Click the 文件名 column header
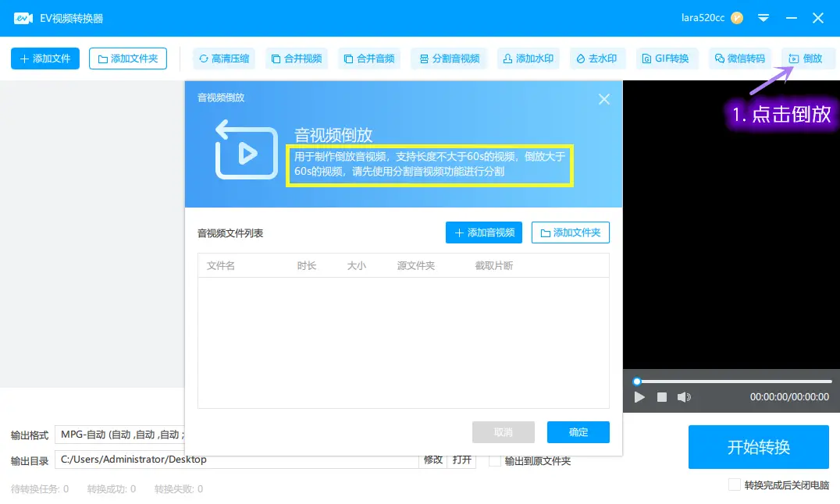 pos(221,266)
